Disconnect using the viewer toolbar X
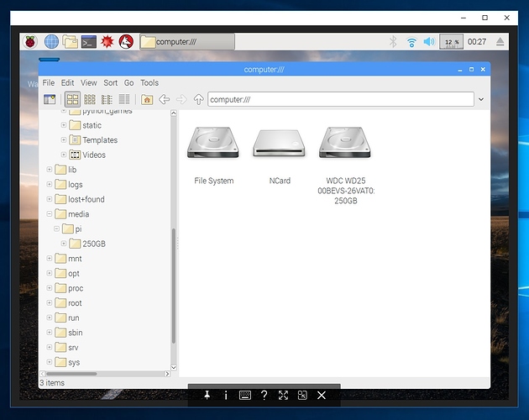This screenshot has width=529, height=420. pos(322,395)
